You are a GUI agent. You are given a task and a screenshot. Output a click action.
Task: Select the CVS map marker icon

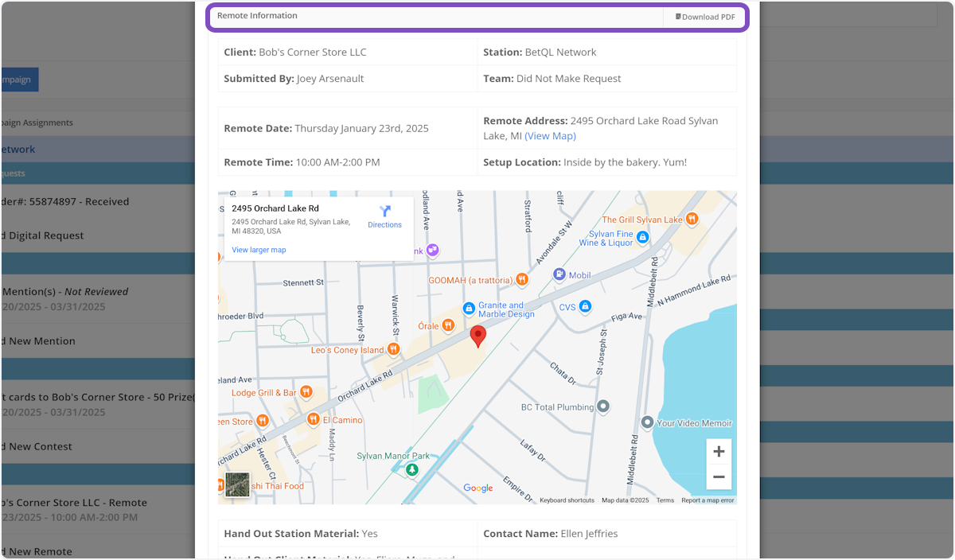click(586, 306)
